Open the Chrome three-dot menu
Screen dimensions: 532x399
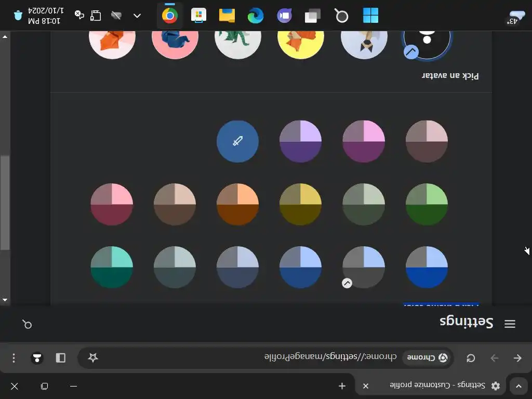click(x=14, y=358)
